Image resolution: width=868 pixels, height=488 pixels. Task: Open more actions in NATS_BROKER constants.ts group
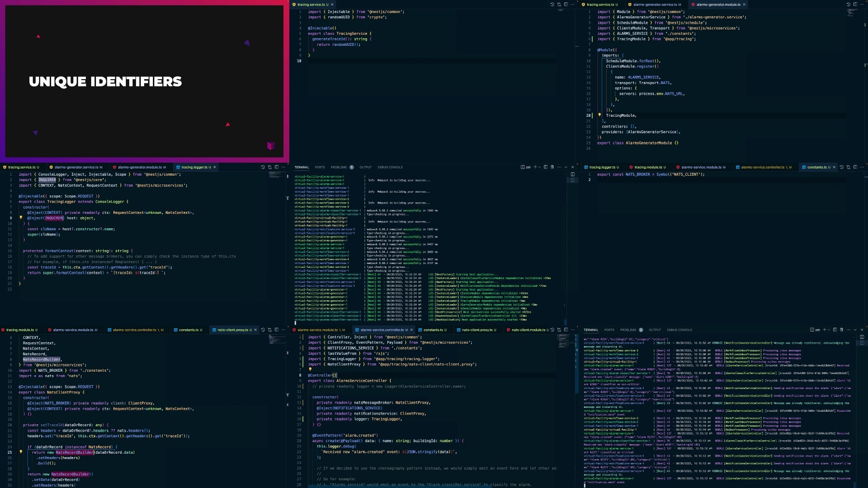coord(862,167)
